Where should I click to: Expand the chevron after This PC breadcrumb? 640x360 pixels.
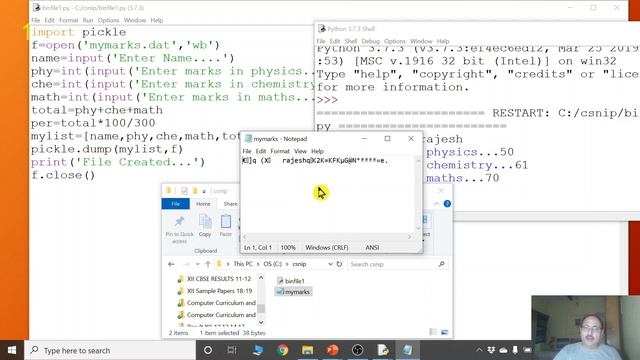pyautogui.click(x=258, y=264)
